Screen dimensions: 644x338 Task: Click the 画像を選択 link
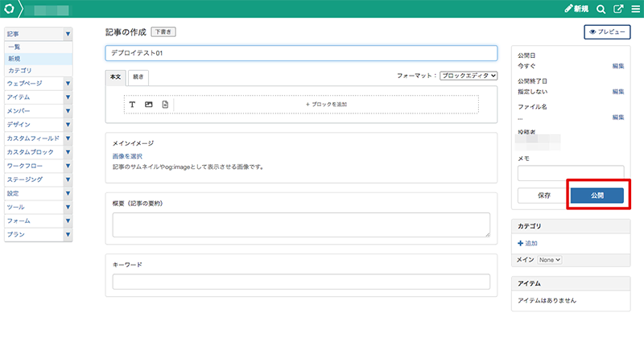(x=127, y=155)
